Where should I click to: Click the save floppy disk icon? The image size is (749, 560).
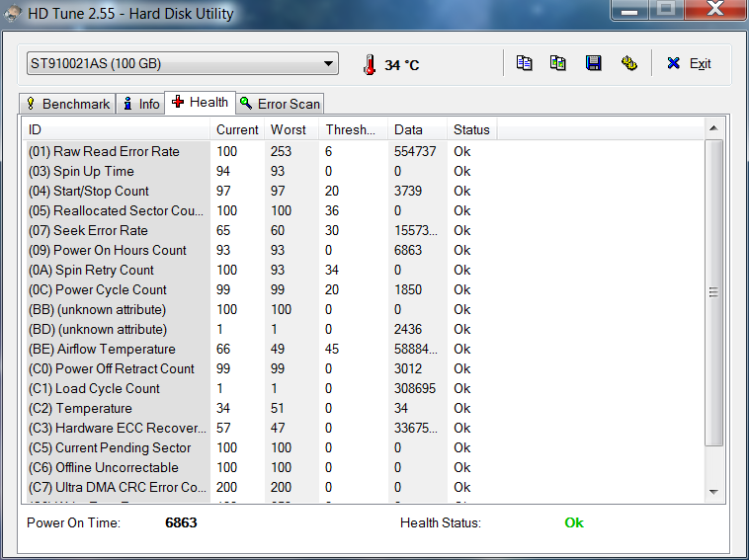point(593,63)
